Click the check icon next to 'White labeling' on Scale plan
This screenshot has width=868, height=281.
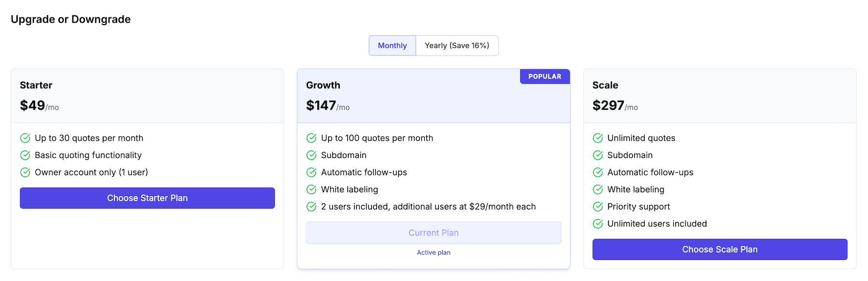click(597, 189)
